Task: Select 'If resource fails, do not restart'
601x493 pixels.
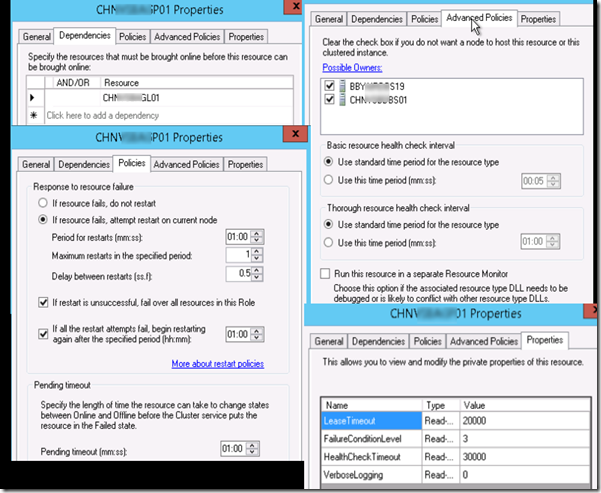Action: coord(43,203)
